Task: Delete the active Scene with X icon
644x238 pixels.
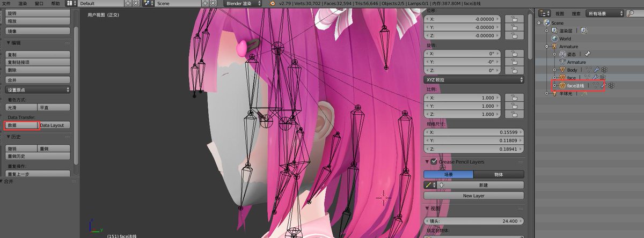Action: 213,3
